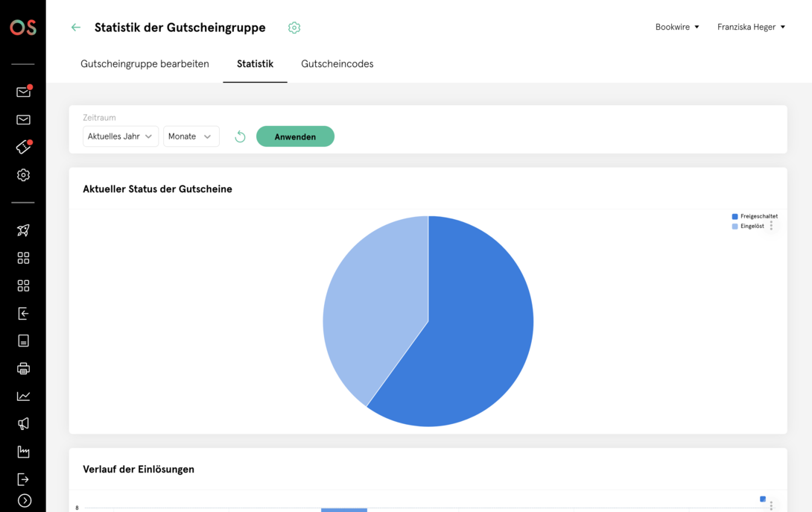
Task: Reset the Zeitraum filter with the refresh icon
Action: point(240,137)
